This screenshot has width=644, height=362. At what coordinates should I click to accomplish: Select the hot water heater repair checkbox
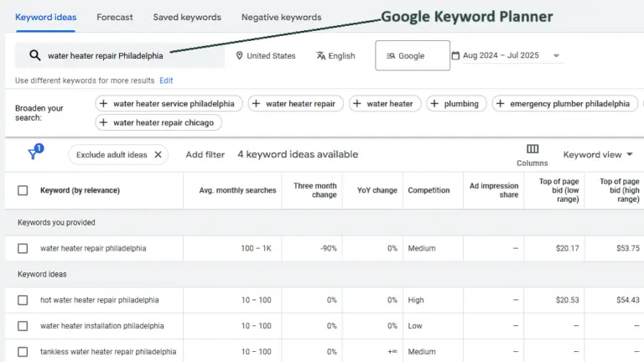coord(23,300)
